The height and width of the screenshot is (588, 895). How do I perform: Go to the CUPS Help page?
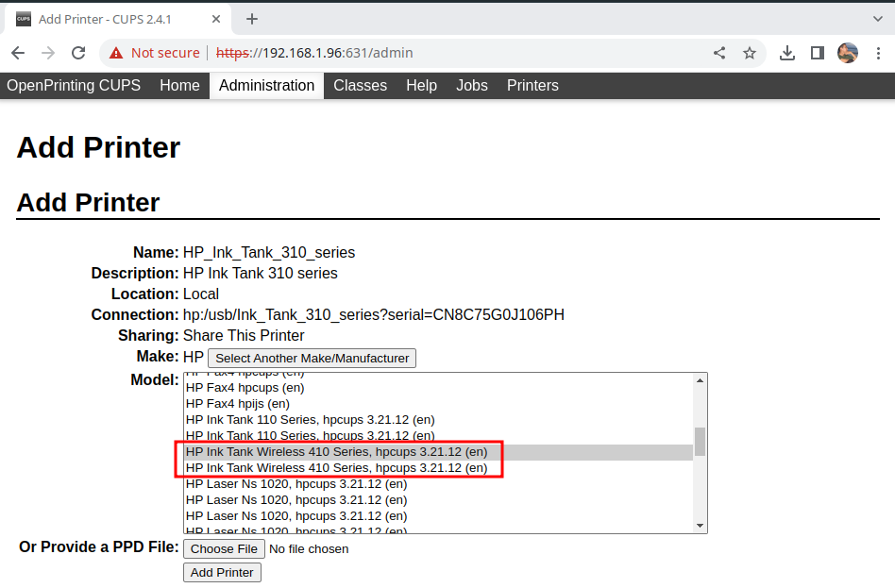[x=421, y=85]
